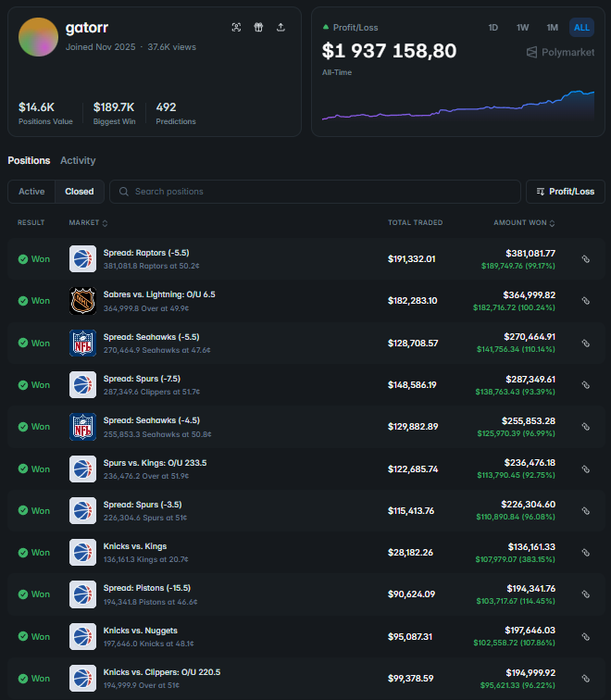The image size is (611, 700).
Task: Click the profit/loss line chart
Action: (x=458, y=106)
